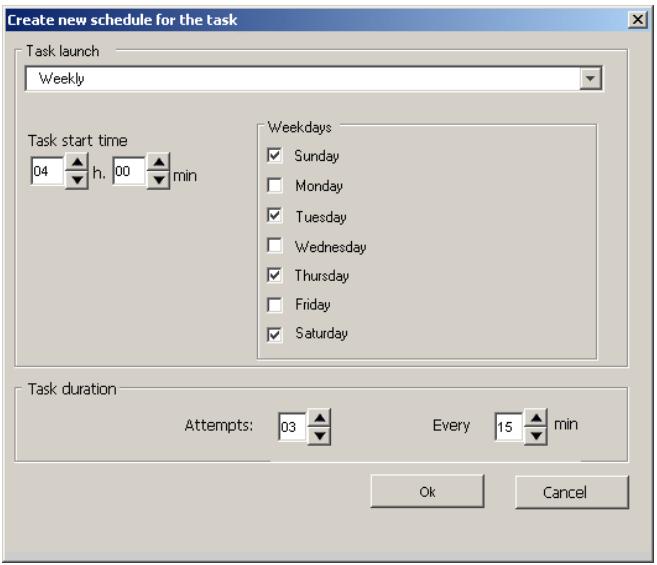Click the start minutes field showing 00

click(129, 171)
